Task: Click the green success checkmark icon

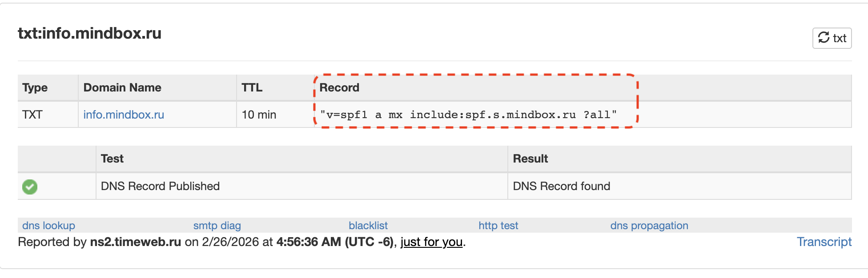Action: click(29, 187)
